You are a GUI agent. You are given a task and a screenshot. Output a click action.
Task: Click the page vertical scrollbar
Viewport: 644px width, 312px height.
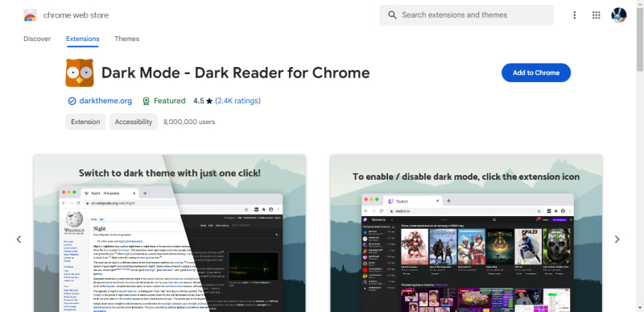(x=640, y=39)
